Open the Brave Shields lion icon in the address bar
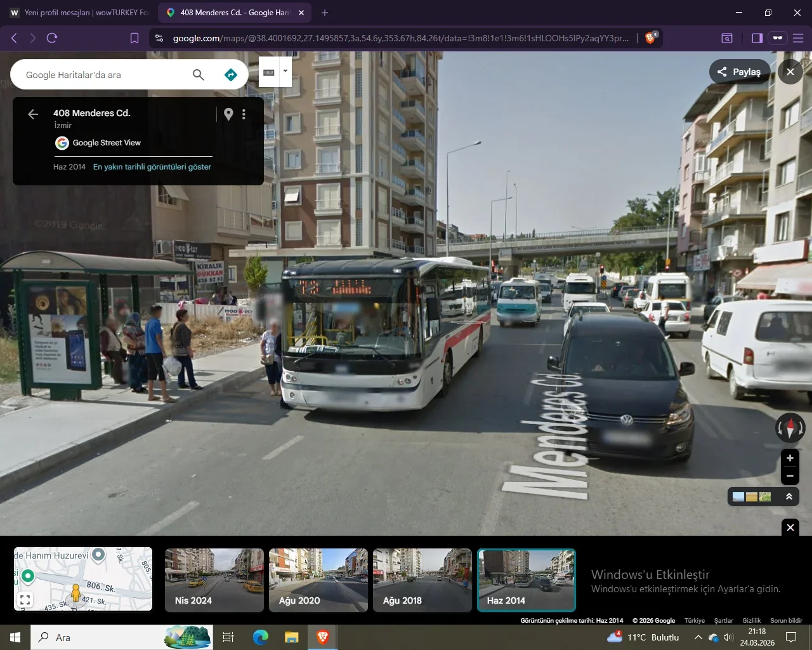 coord(650,38)
